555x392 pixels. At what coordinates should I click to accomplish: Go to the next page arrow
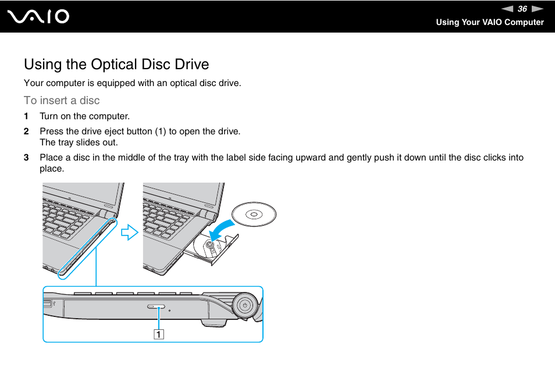pos(538,9)
